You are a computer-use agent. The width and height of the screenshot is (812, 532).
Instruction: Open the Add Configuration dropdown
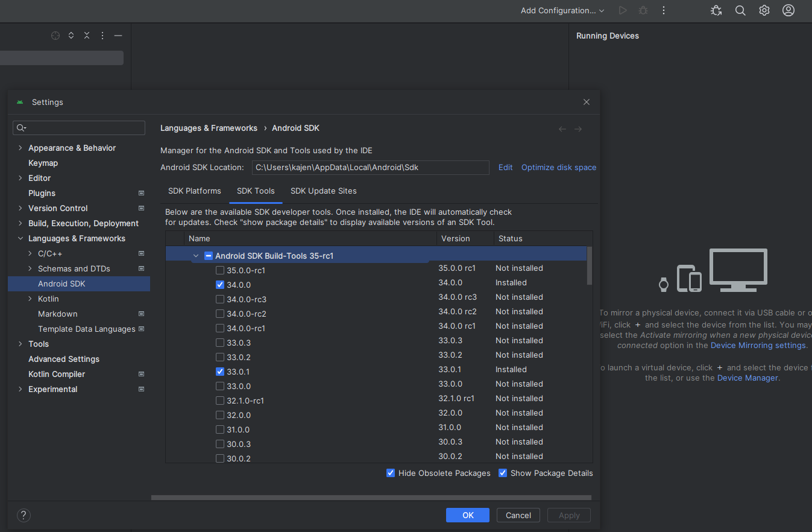[x=562, y=10]
